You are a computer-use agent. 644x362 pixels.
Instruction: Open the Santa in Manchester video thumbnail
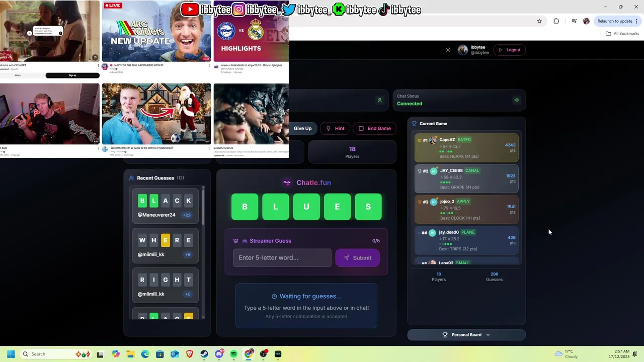pos(156,114)
